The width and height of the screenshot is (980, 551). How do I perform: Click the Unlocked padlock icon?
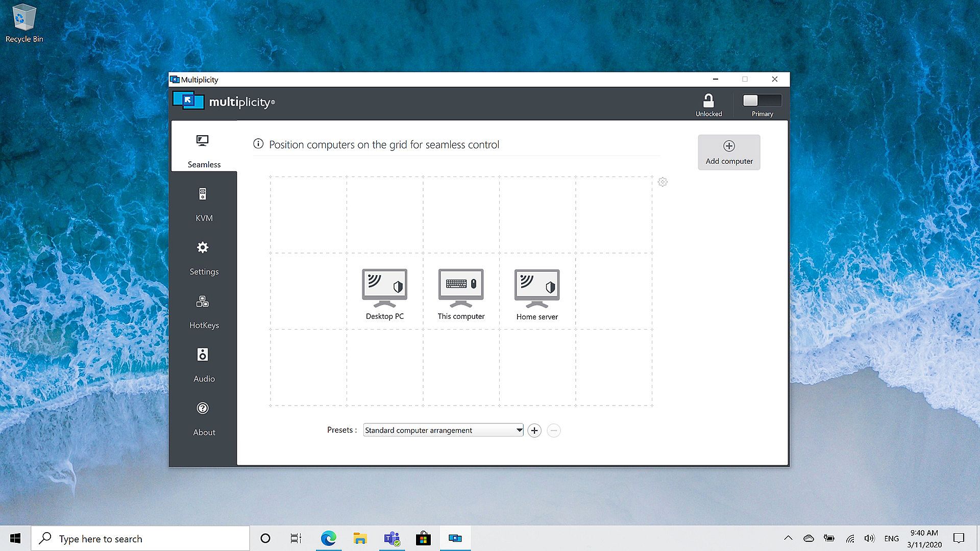tap(708, 101)
